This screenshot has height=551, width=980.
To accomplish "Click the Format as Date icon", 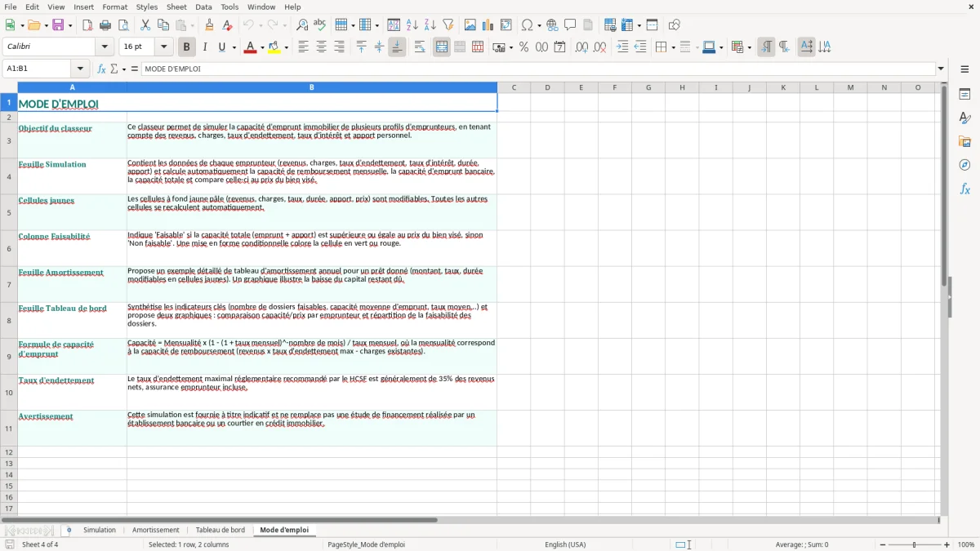I will pyautogui.click(x=559, y=47).
